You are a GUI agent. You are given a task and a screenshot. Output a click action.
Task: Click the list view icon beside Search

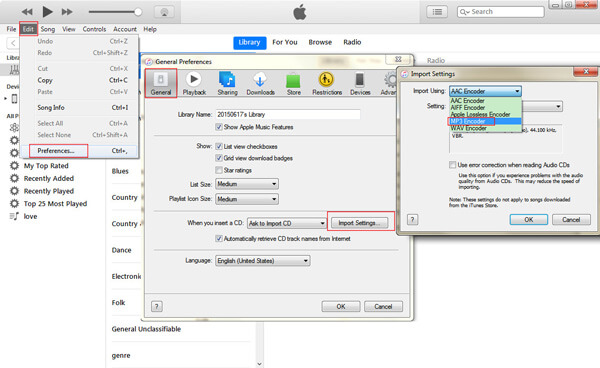[x=437, y=12]
